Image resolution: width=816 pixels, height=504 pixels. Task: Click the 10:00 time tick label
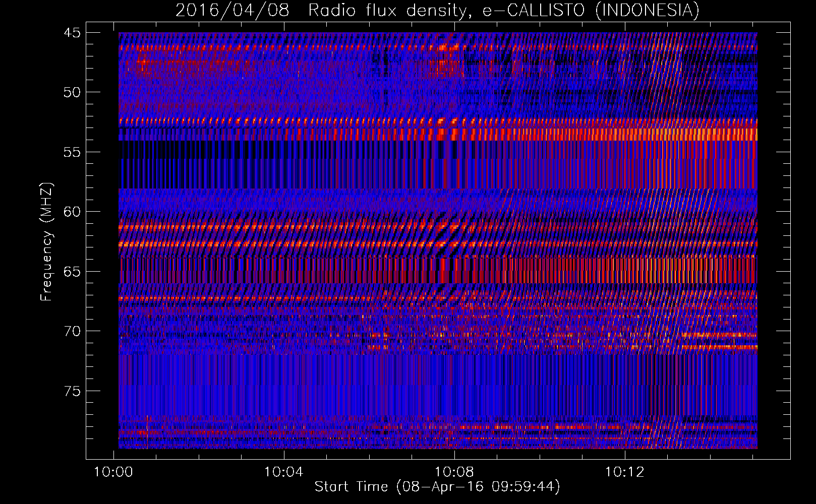(113, 472)
